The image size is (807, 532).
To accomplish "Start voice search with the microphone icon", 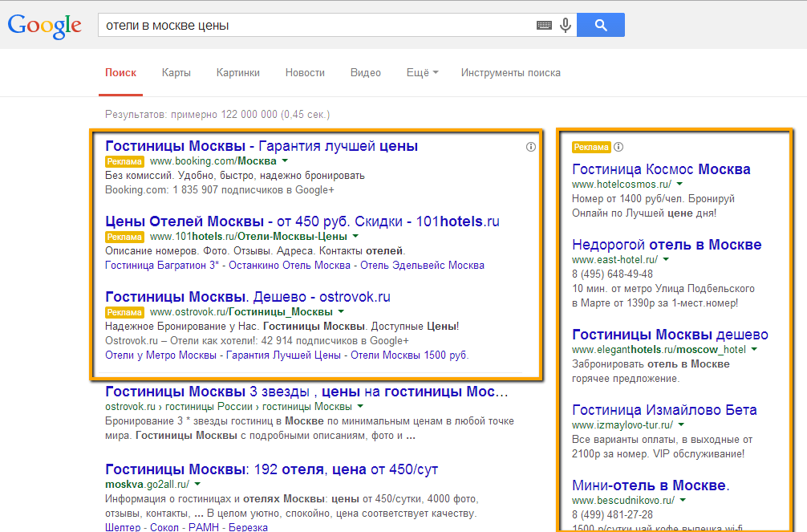I will tap(566, 25).
